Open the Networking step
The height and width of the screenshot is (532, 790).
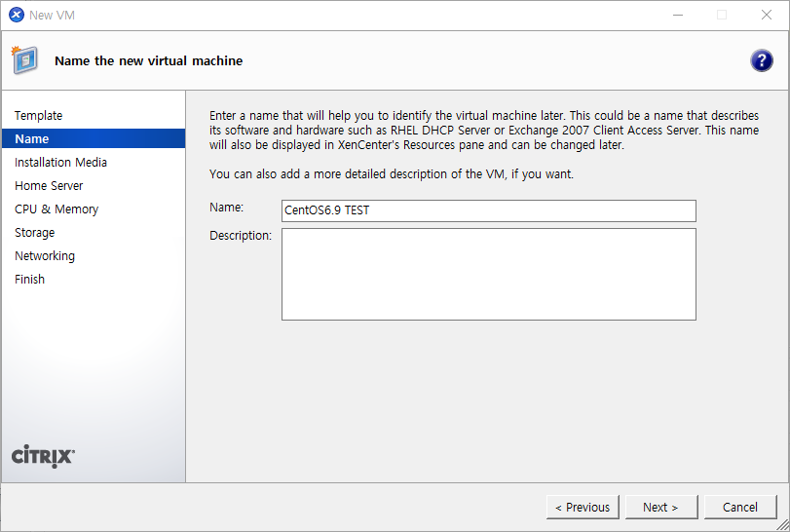tap(45, 256)
